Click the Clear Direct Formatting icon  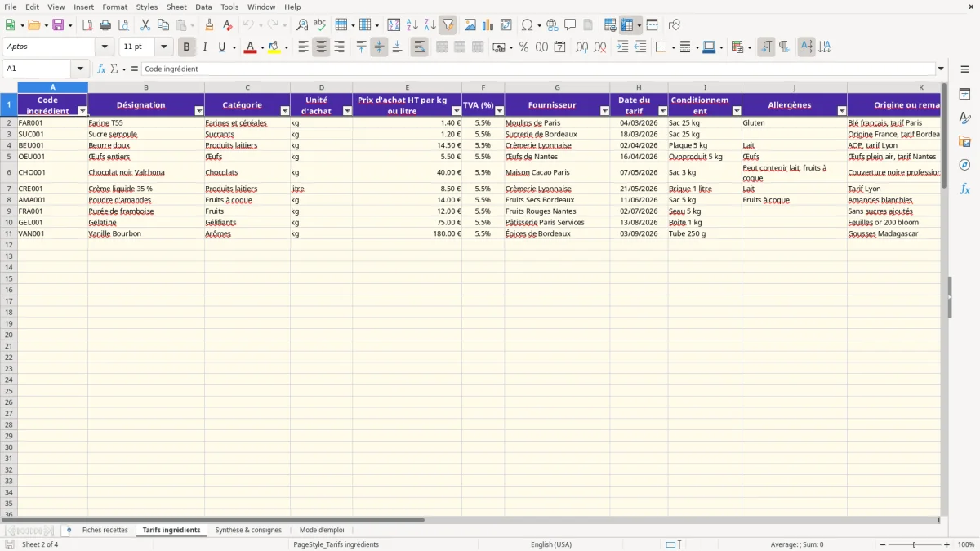click(228, 25)
